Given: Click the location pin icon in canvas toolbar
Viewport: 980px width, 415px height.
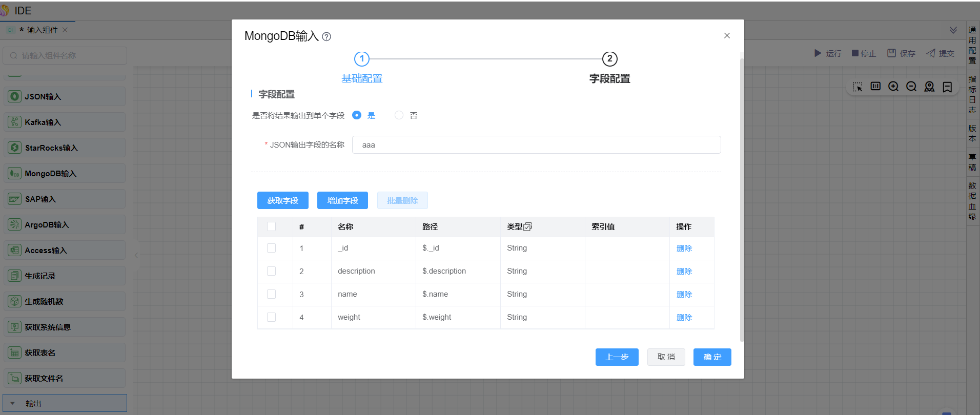Looking at the screenshot, I should [929, 87].
